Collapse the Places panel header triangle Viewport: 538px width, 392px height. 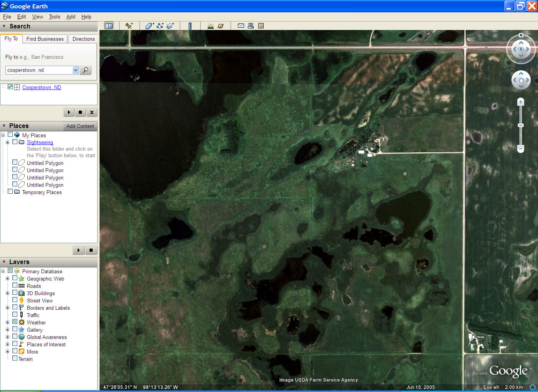4,126
